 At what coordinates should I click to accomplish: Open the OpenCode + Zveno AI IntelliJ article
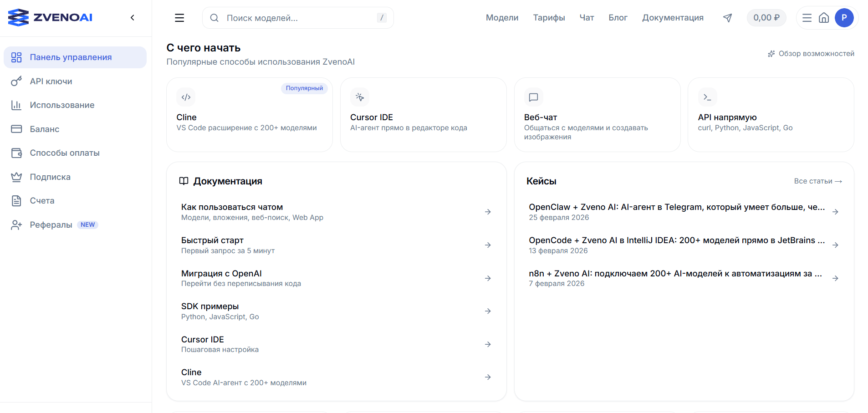point(684,245)
